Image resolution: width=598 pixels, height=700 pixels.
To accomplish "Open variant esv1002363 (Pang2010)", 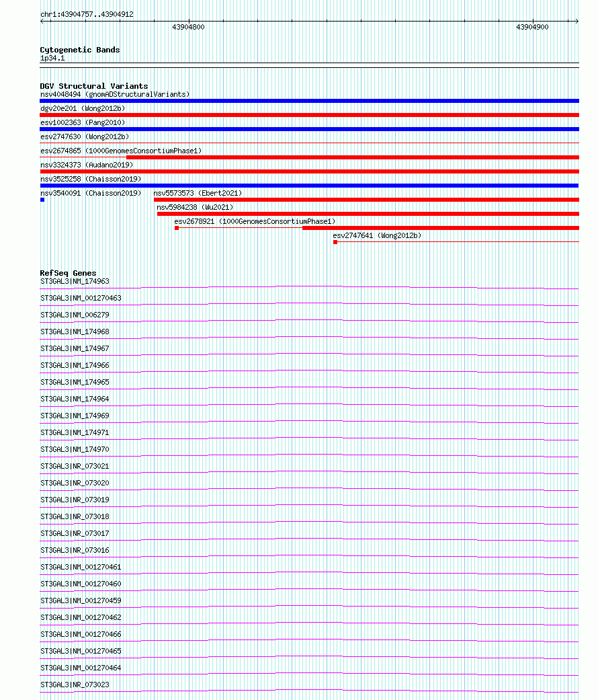I will pos(83,123).
